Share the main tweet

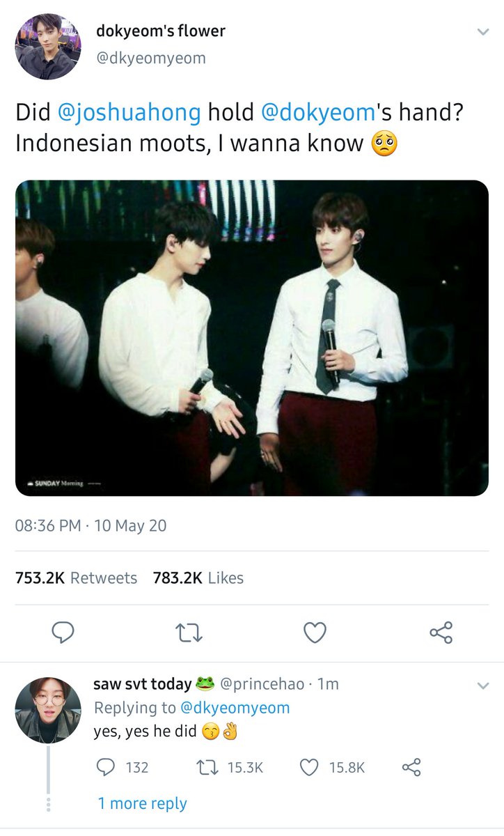(x=441, y=633)
